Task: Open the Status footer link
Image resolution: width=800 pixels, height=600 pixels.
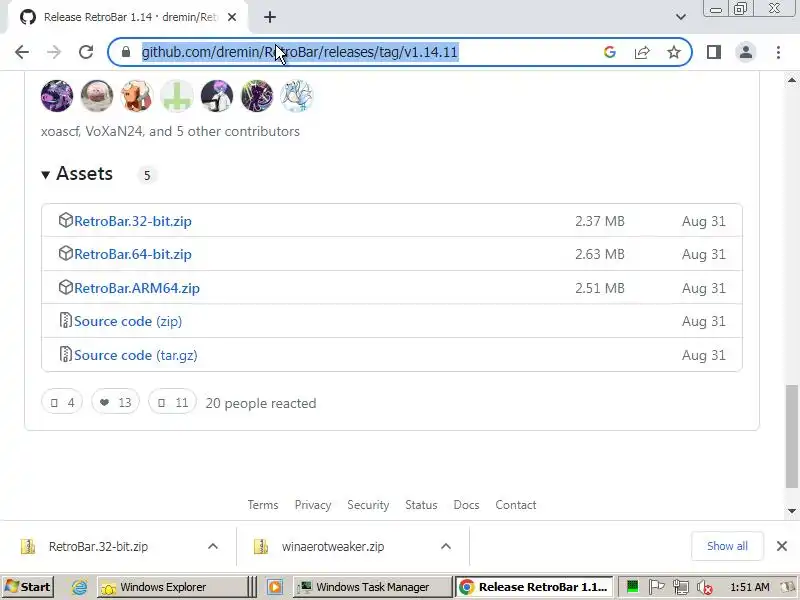Action: (421, 505)
